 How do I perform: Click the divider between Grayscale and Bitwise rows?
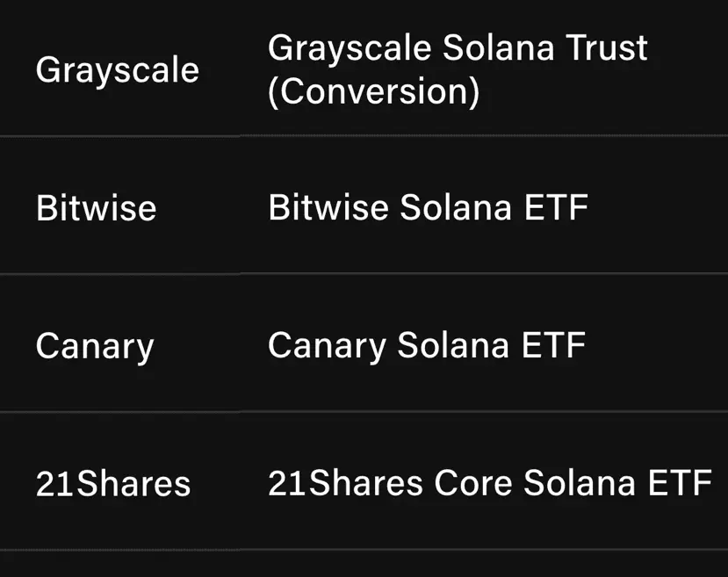click(364, 136)
